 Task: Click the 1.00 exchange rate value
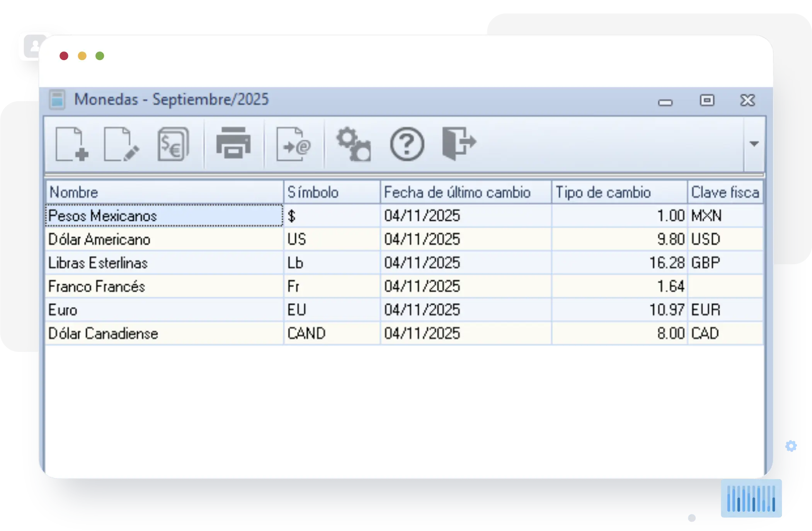pyautogui.click(x=671, y=215)
